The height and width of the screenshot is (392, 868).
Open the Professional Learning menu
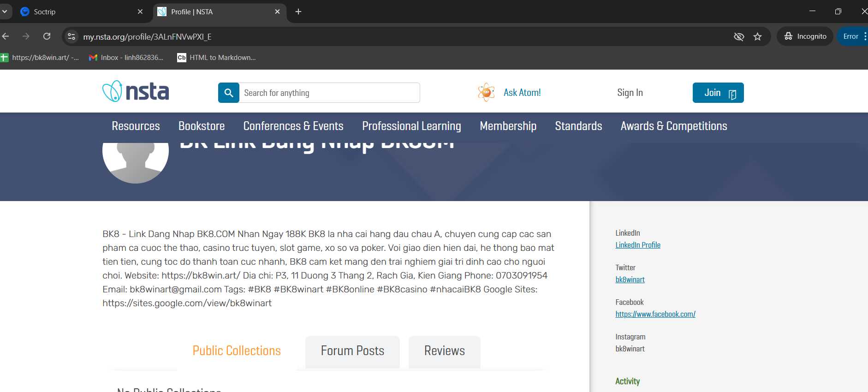point(411,126)
